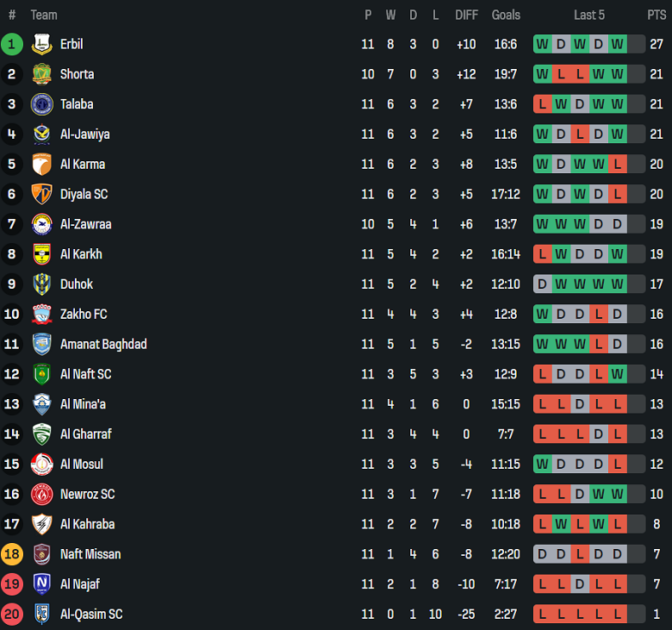This screenshot has width=672, height=630.
Task: Click the green rank 1 position badge
Action: pyautogui.click(x=12, y=44)
